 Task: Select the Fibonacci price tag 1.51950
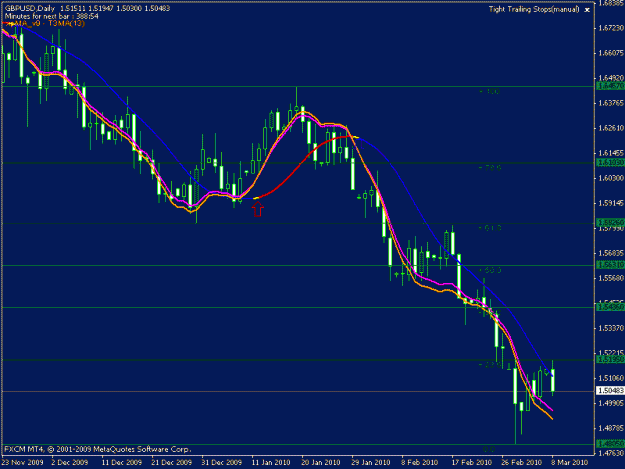point(611,360)
